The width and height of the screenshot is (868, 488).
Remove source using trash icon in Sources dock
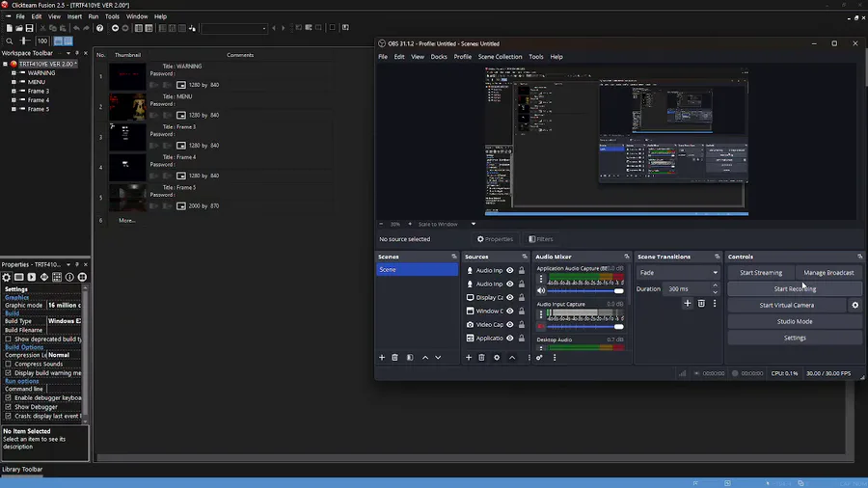coord(481,358)
